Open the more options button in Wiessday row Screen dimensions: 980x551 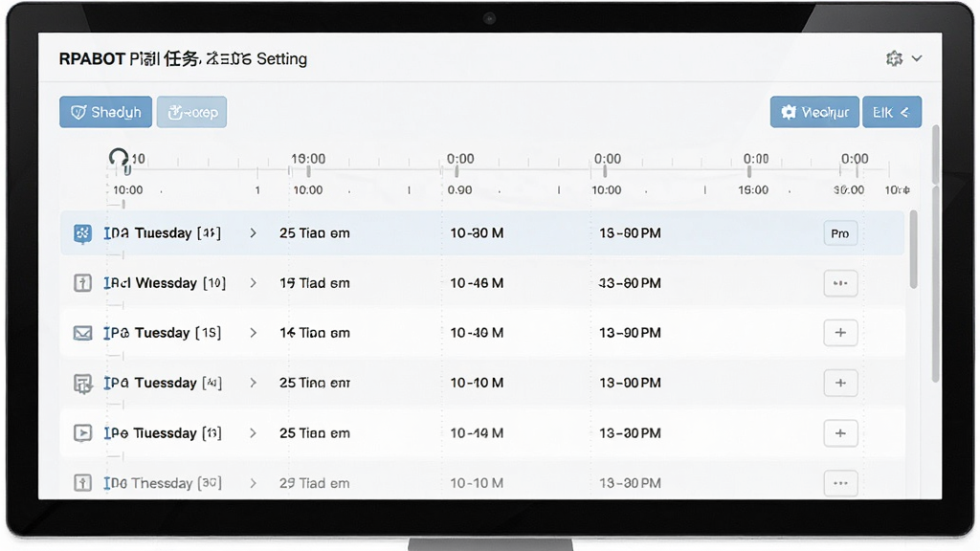pyautogui.click(x=840, y=283)
